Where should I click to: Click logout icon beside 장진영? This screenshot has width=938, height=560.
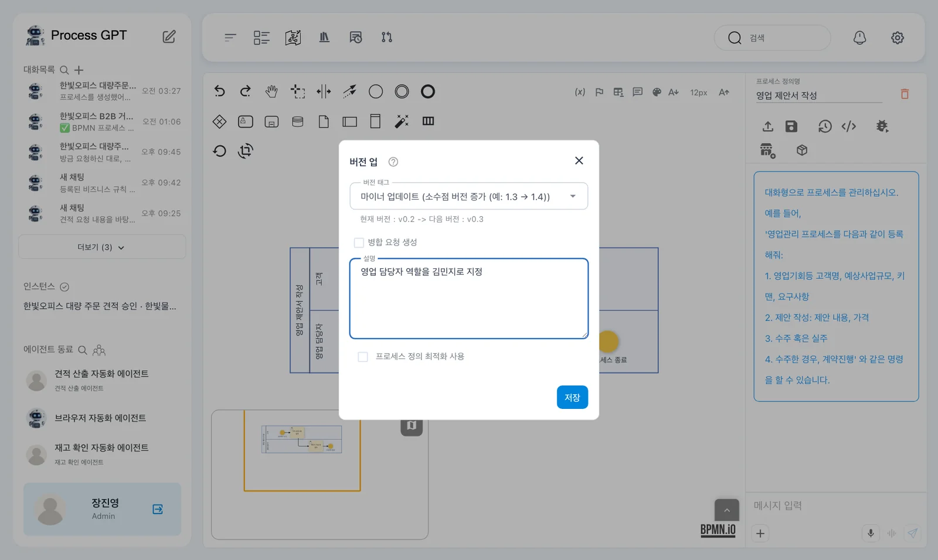[158, 509]
